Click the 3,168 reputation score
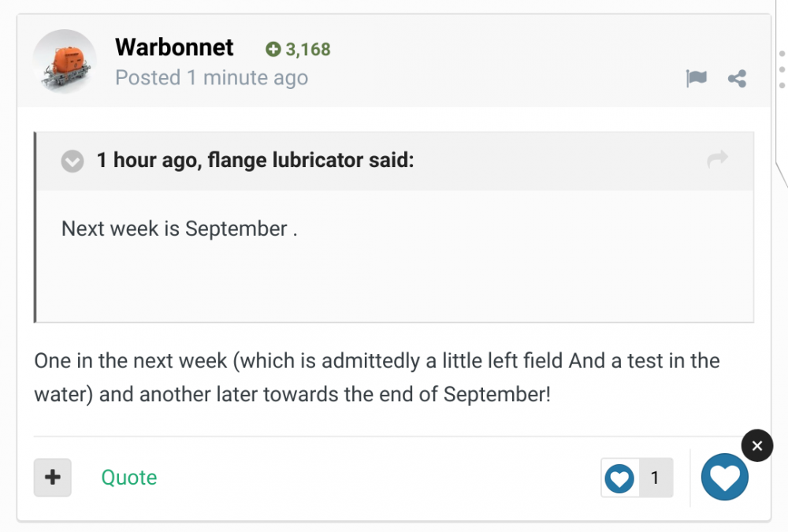This screenshot has width=788, height=532. pos(307,50)
